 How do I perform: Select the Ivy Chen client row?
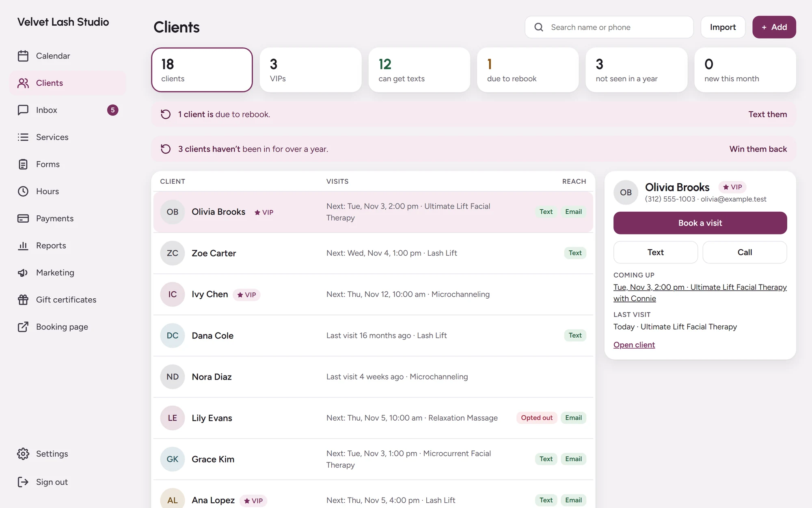tap(373, 294)
